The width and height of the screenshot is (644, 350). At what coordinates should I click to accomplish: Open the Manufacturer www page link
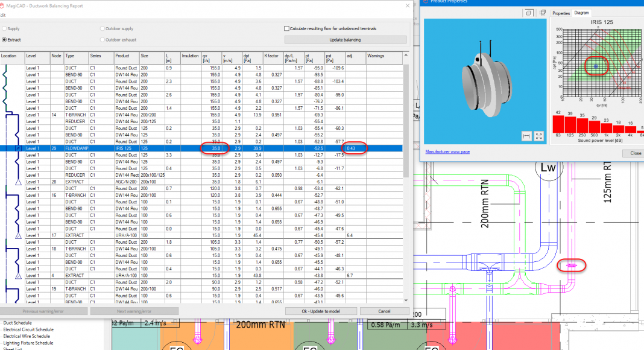pyautogui.click(x=447, y=151)
